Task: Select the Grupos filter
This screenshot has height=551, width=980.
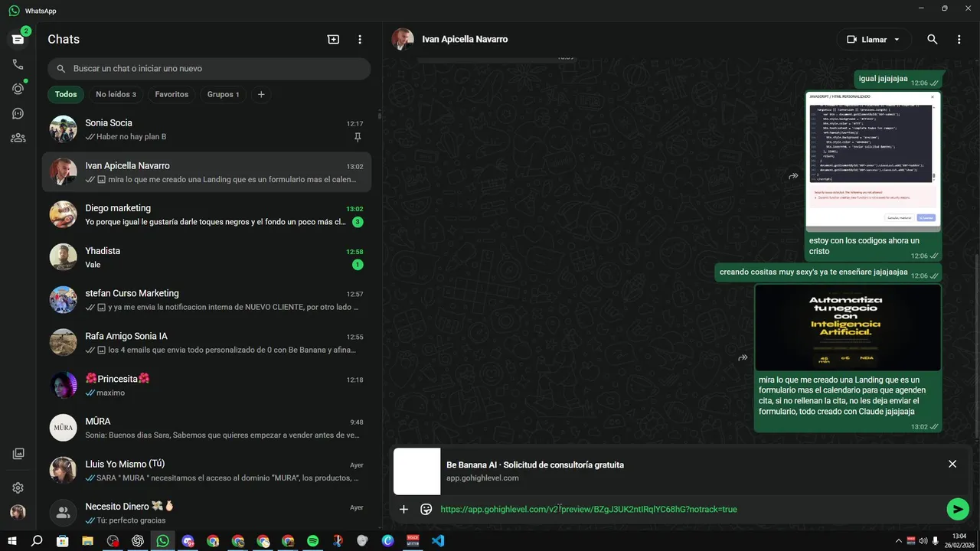Action: click(x=223, y=94)
